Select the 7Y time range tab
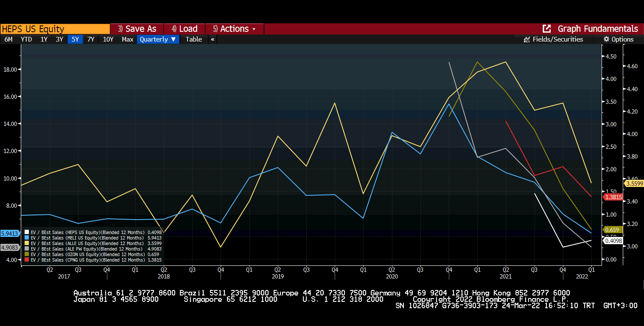Image resolution: width=644 pixels, height=326 pixels. tap(91, 39)
